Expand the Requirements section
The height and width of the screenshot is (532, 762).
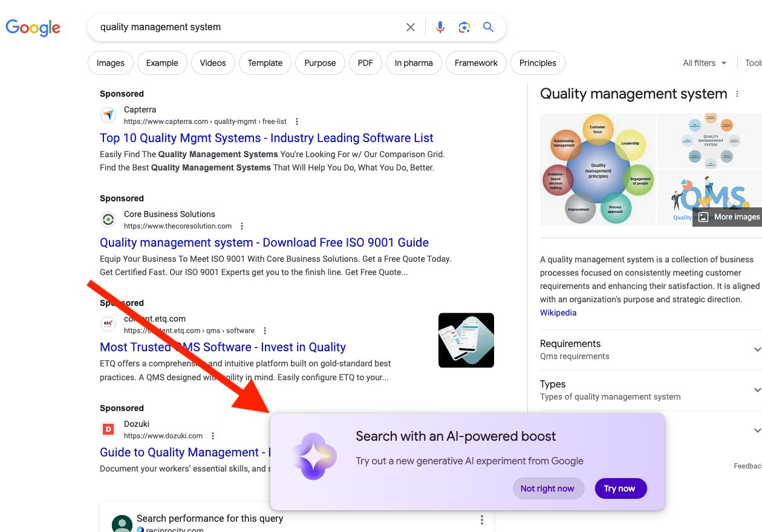(651, 349)
